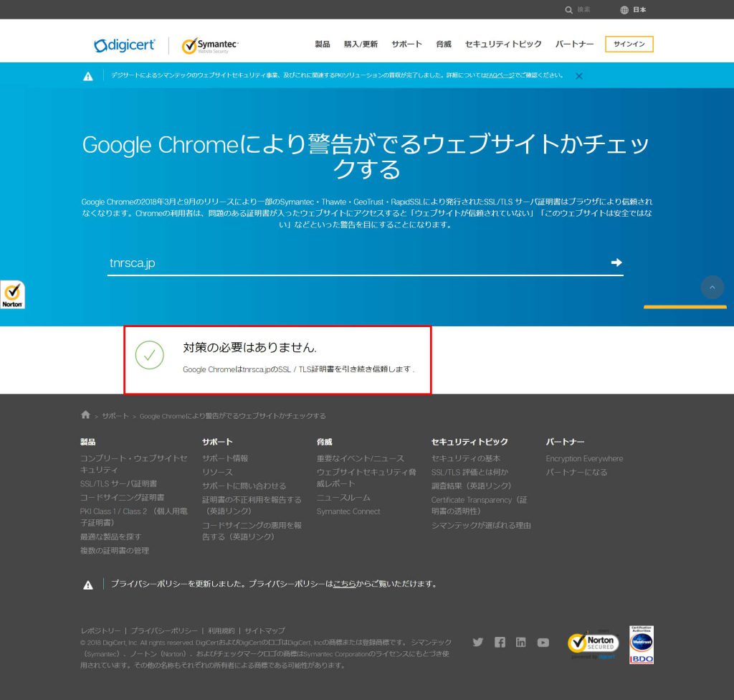The width and height of the screenshot is (734, 700).
Task: Click the domain input field showing tnrsca.jp
Action: (x=358, y=262)
